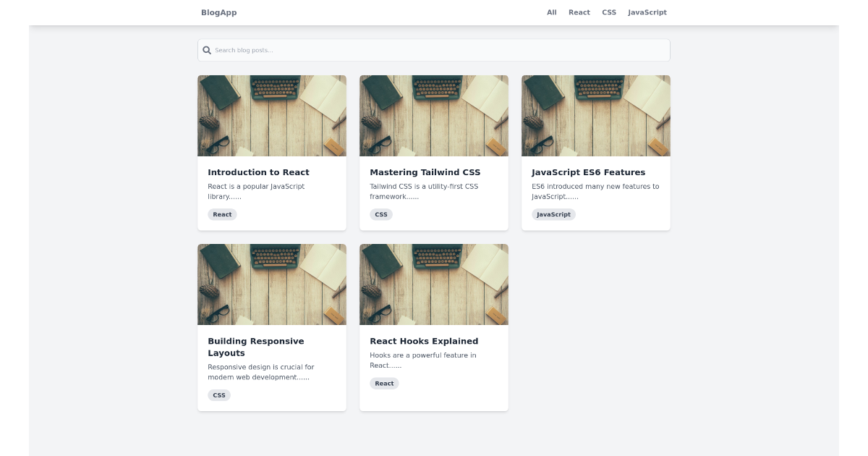
Task: Select the CSS filter in the top navigation
Action: pyautogui.click(x=608, y=12)
